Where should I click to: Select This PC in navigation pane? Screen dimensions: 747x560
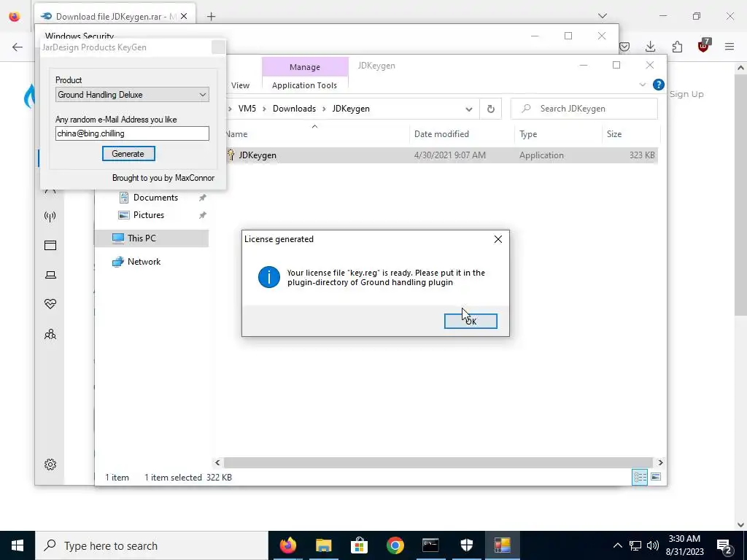[x=152, y=238]
